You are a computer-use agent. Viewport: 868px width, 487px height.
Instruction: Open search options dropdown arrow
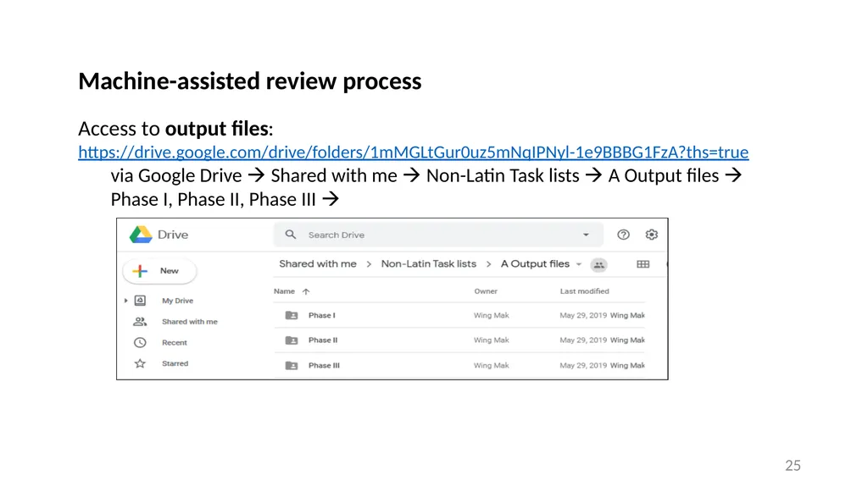click(586, 235)
